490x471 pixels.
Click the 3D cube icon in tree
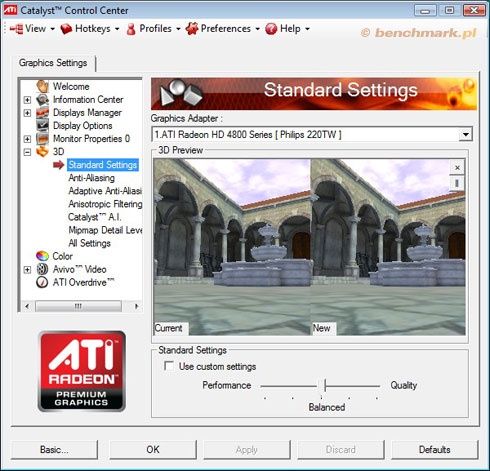43,152
